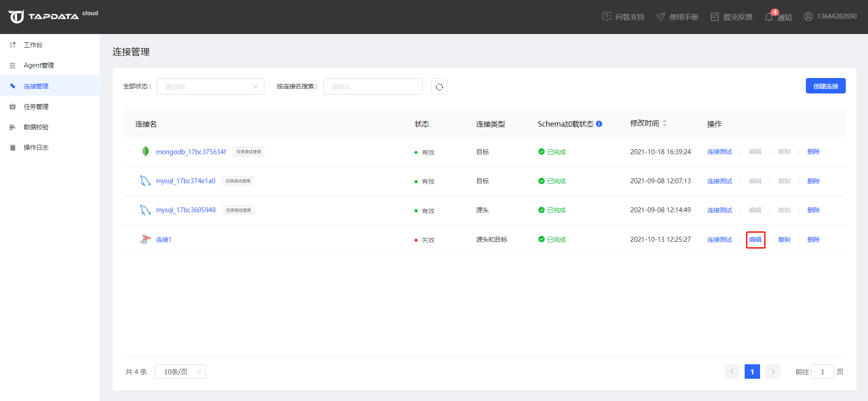Click the 问答支持 help icon
Screen dimensions: 868x401
pyautogui.click(x=607, y=17)
